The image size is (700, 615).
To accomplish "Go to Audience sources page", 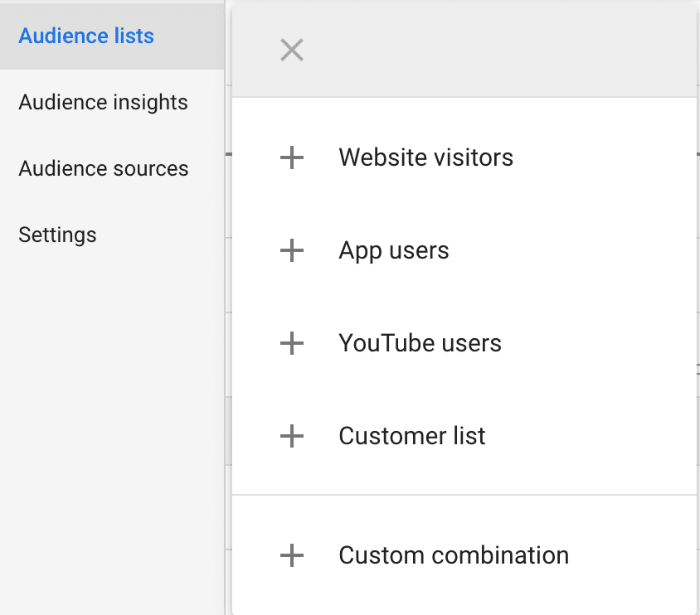I will [x=103, y=169].
